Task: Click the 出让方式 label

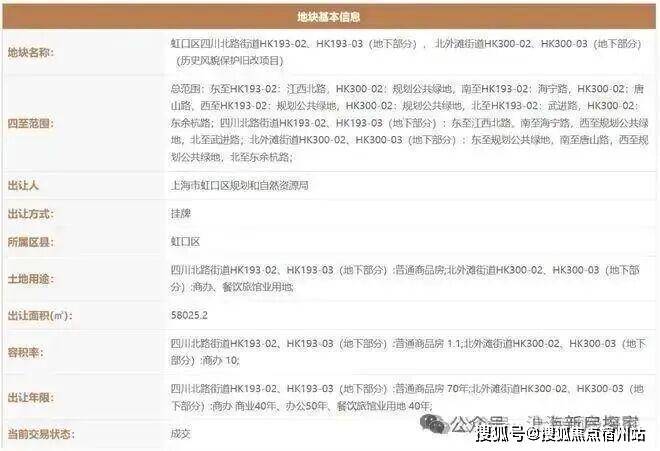Action: tap(31, 213)
